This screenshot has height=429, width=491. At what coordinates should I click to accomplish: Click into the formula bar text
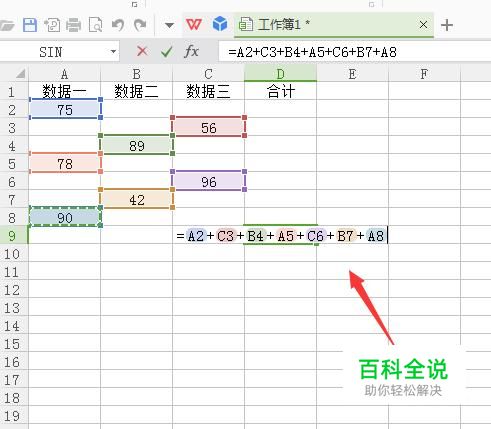312,52
